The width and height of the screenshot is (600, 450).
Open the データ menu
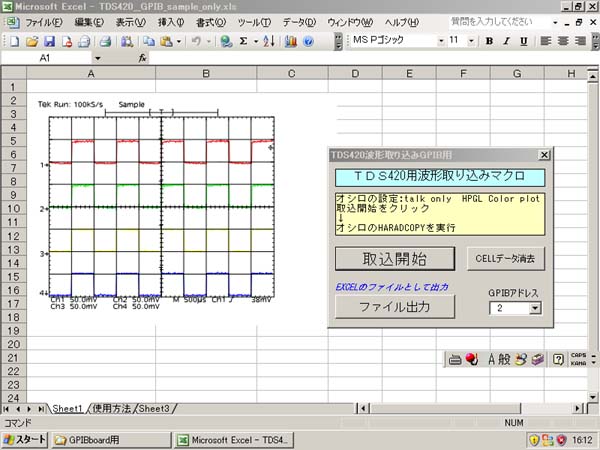[299, 23]
